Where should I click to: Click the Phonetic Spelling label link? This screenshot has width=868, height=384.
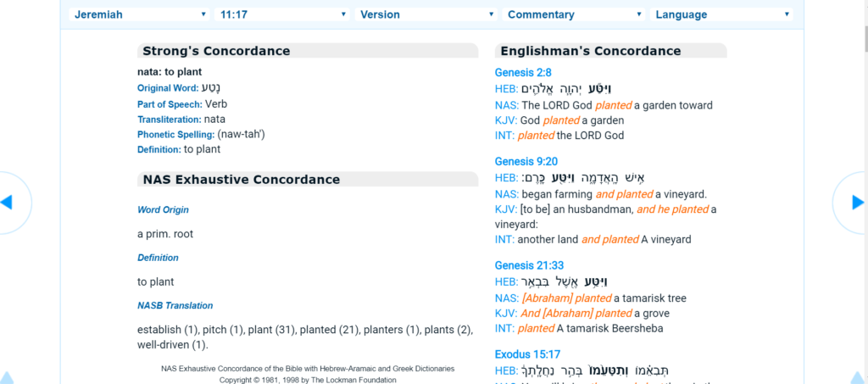pos(176,135)
